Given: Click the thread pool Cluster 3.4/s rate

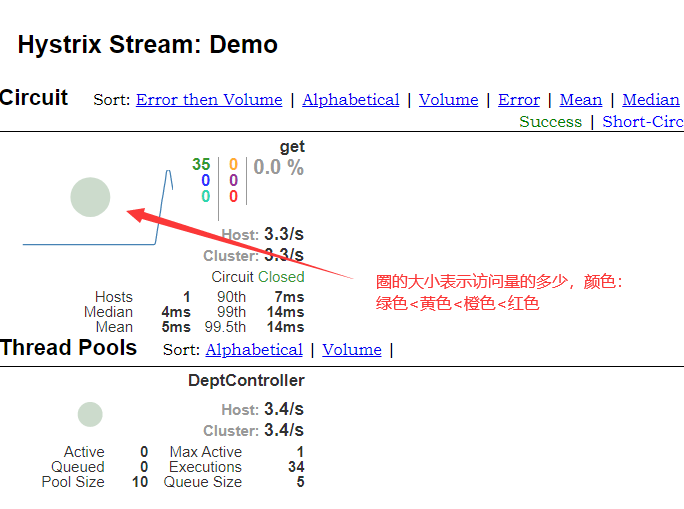Looking at the screenshot, I should 284,430.
